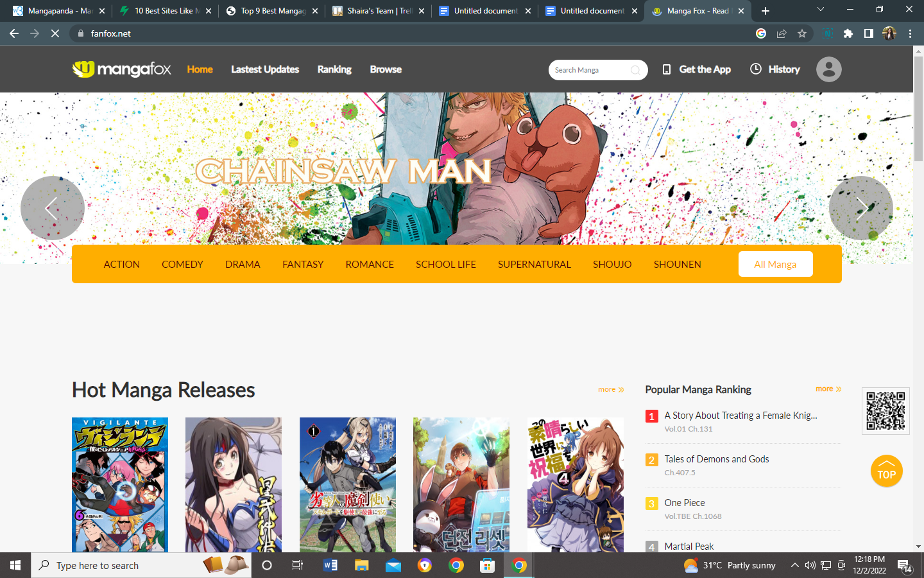The image size is (924, 578).
Task: Select SHOUNEN genre
Action: point(677,264)
